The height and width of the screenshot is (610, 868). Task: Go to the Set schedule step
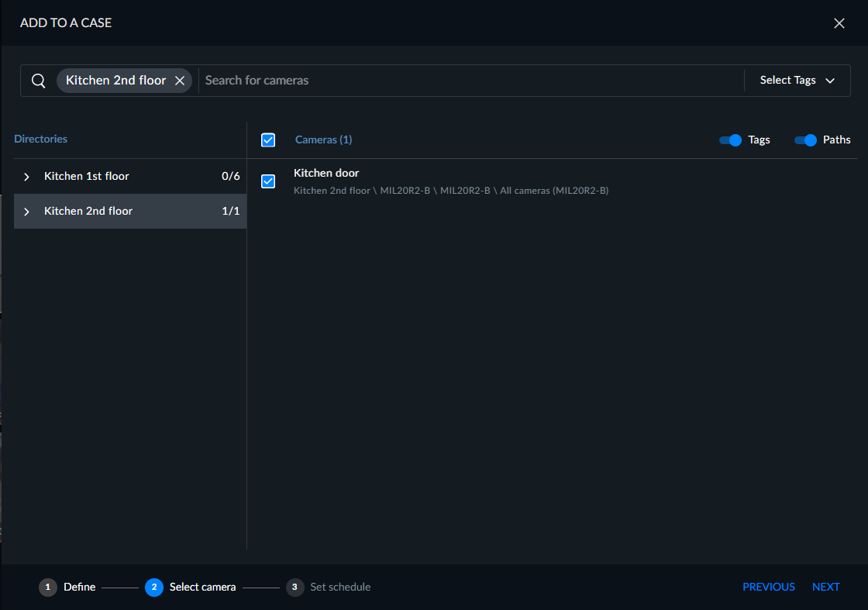click(340, 588)
